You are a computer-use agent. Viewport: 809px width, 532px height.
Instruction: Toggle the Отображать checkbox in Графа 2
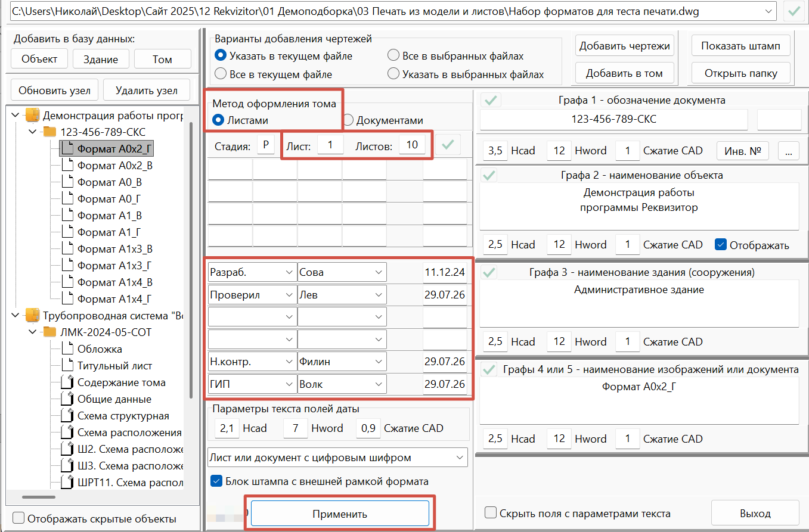pos(721,244)
